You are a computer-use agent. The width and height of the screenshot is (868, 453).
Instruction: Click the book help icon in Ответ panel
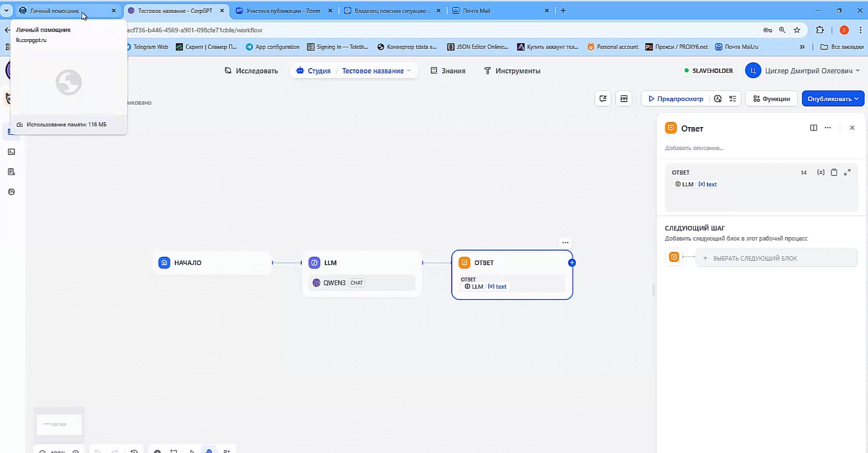[814, 128]
